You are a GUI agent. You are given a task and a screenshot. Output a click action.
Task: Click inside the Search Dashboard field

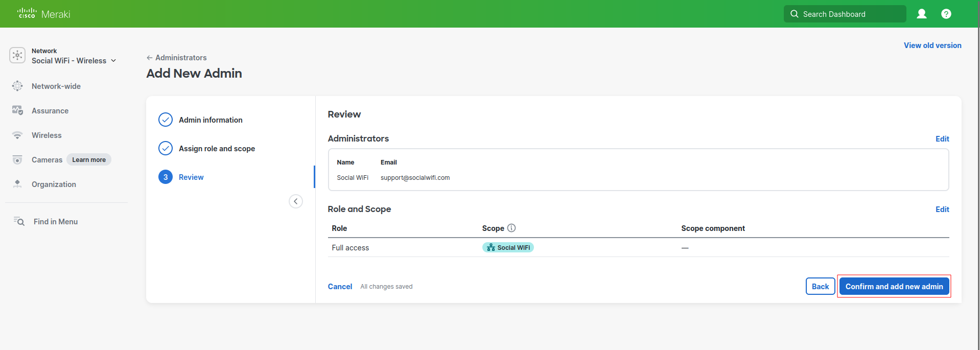click(848, 14)
